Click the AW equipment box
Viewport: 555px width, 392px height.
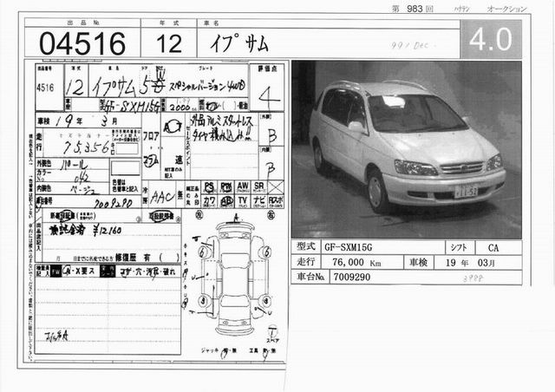coord(242,186)
